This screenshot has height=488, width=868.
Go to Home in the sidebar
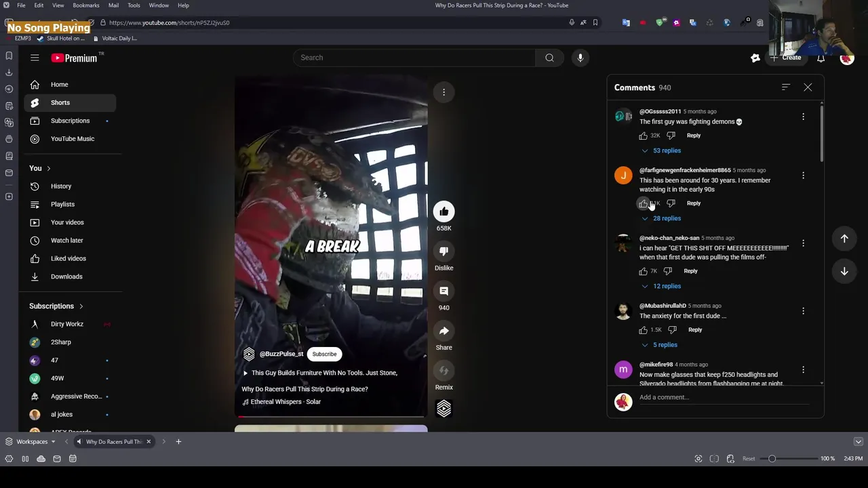(x=70, y=85)
